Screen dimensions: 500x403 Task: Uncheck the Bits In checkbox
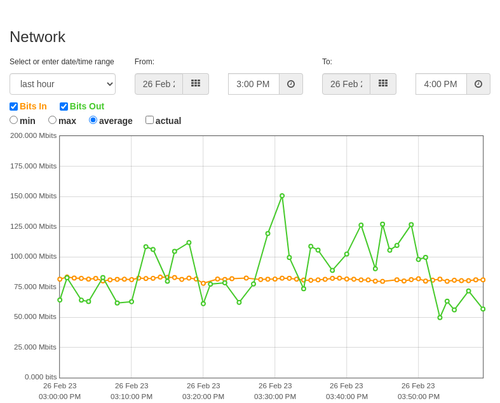pos(14,106)
